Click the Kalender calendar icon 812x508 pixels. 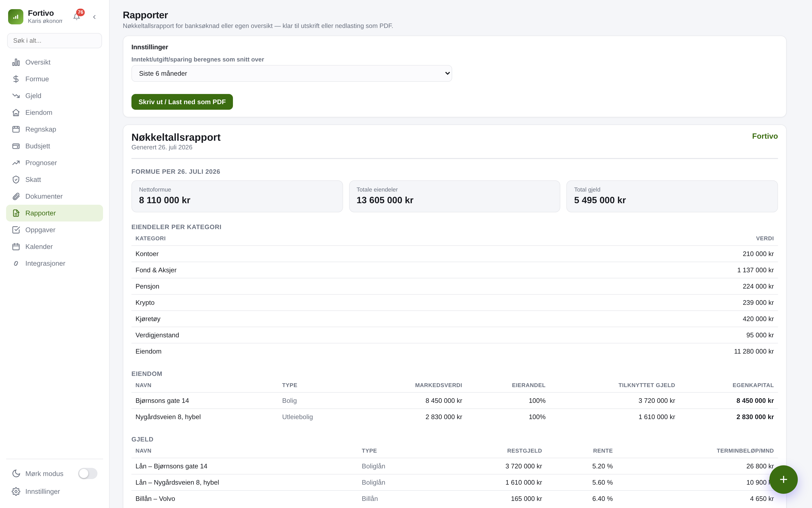click(x=16, y=247)
